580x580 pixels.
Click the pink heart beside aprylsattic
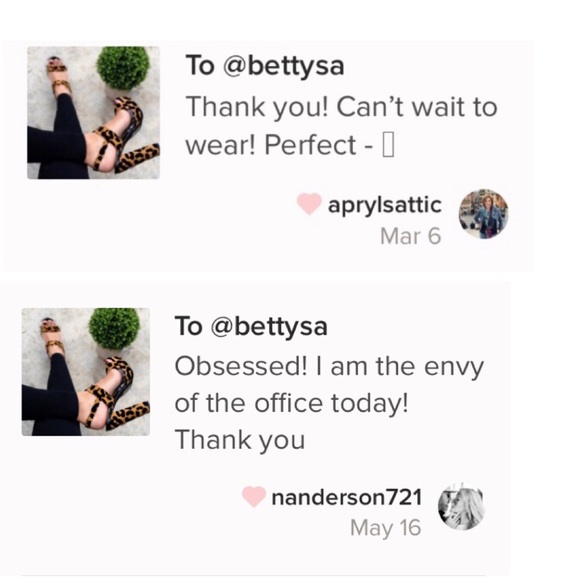pos(309,203)
